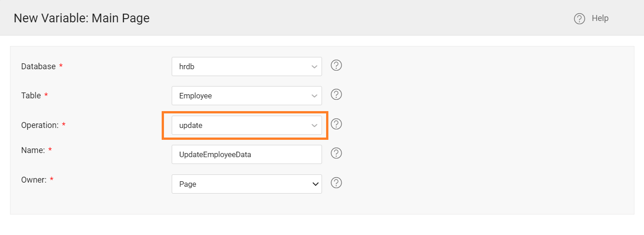Open the Table dropdown showing Employee

[x=246, y=96]
